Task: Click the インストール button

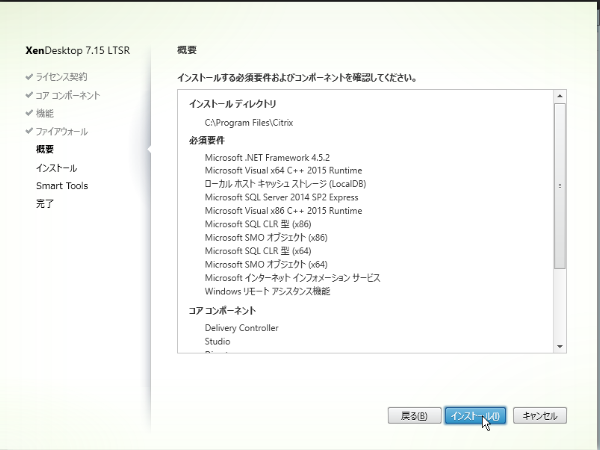Action: point(475,416)
